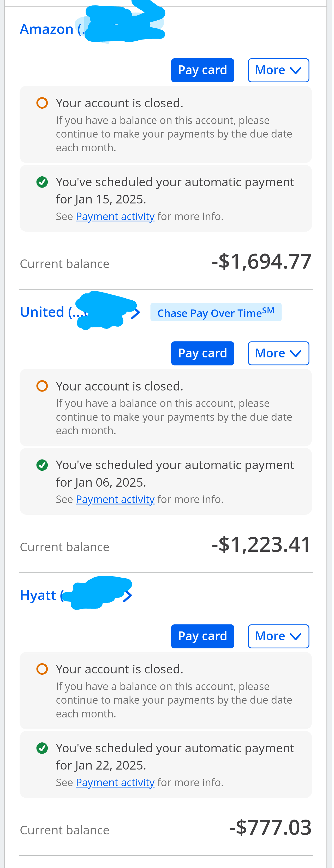Open Payment activity link under Jan 15 payment

click(x=116, y=217)
